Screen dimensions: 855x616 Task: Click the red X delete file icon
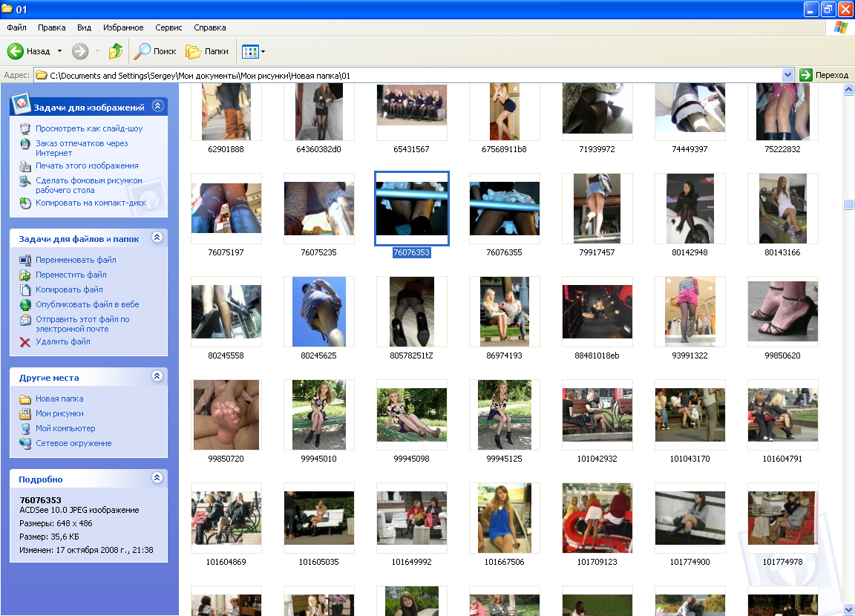pyautogui.click(x=25, y=342)
